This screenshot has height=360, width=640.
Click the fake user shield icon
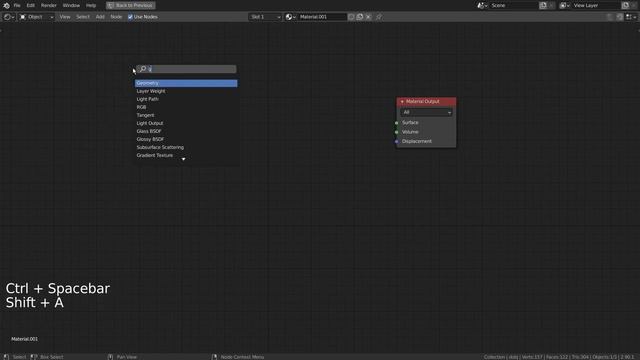(x=351, y=17)
